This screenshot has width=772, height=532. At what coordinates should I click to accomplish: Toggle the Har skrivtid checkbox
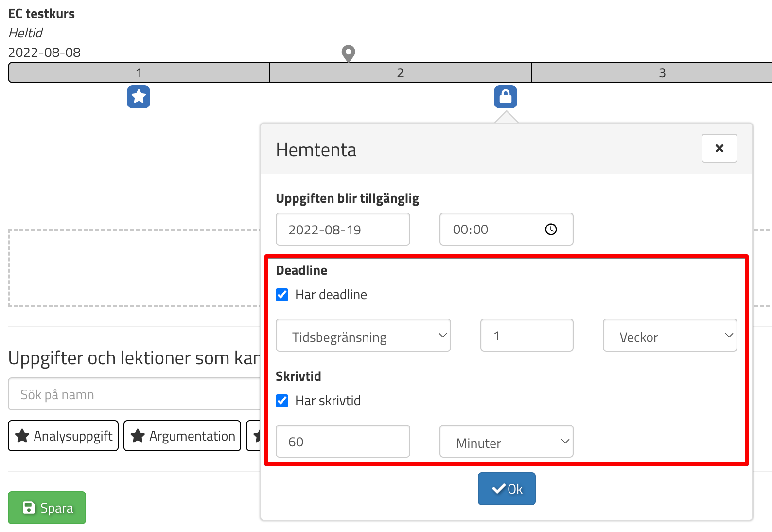[x=282, y=401]
